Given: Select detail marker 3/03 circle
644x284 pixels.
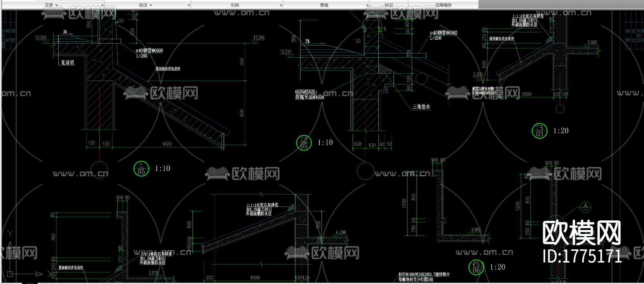Looking at the screenshot, I should coord(540,131).
